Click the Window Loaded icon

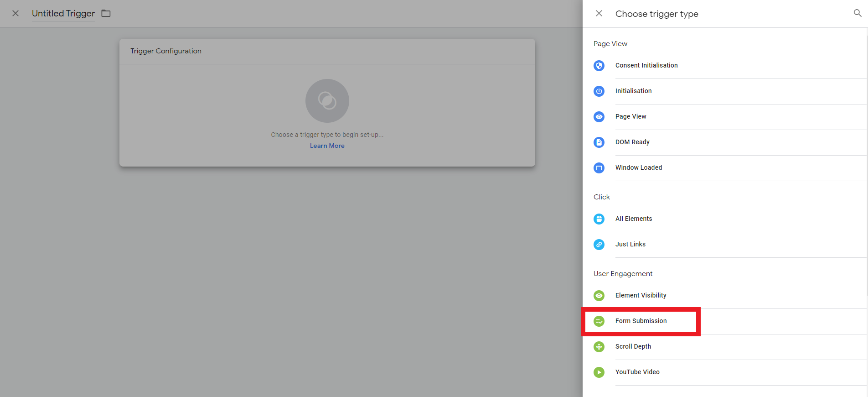coord(599,168)
